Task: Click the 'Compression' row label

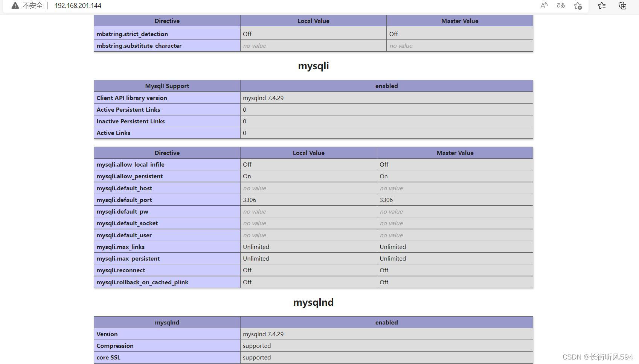Action: [x=115, y=346]
